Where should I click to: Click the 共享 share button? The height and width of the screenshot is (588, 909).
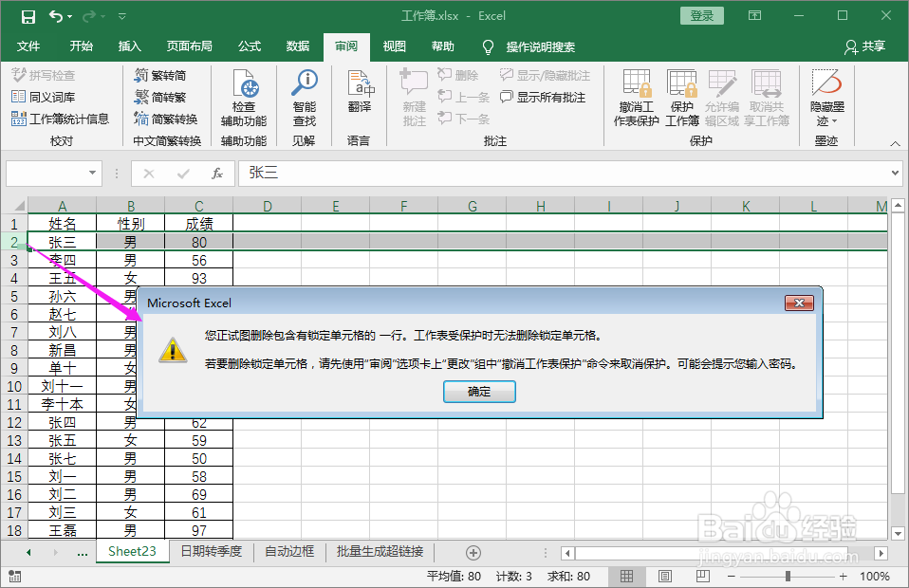(864, 46)
